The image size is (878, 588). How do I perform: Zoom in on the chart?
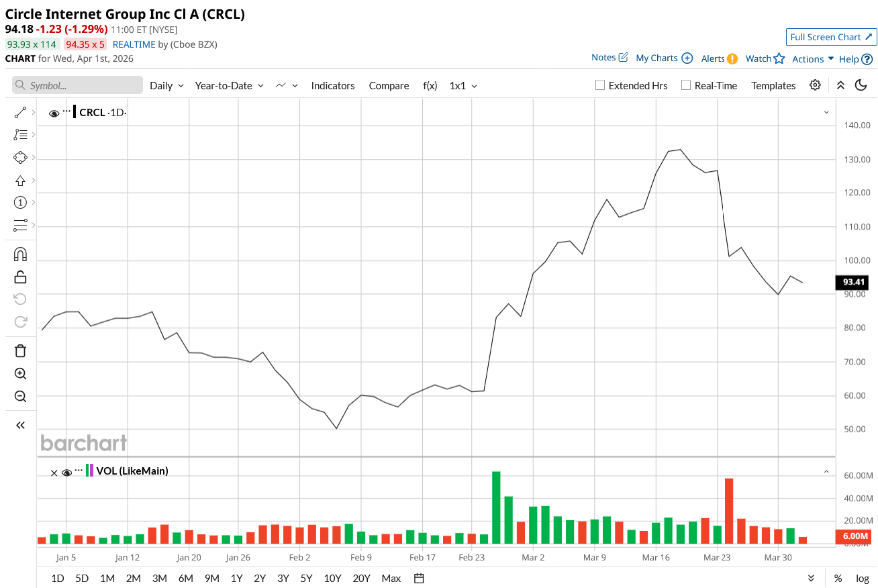click(x=20, y=374)
